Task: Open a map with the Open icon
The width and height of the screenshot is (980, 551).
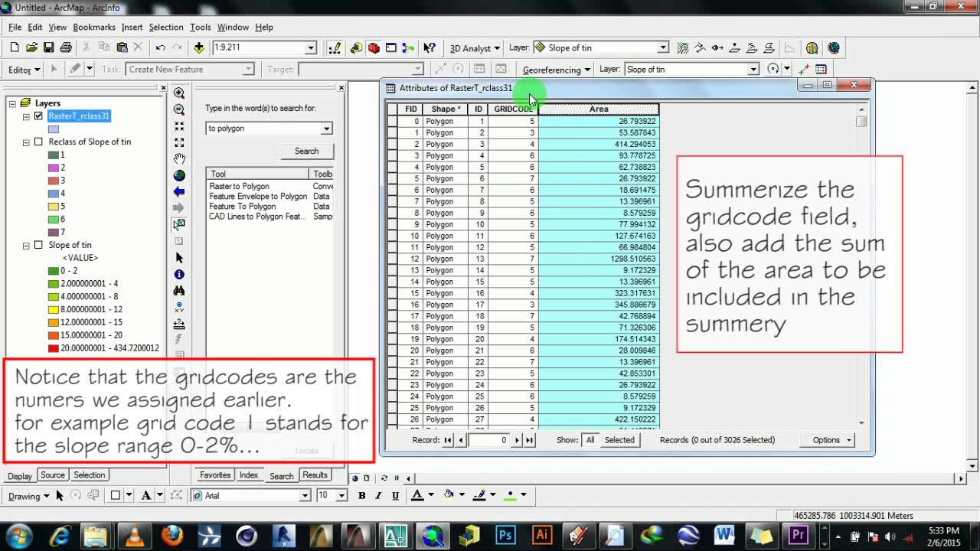Action: [x=31, y=47]
